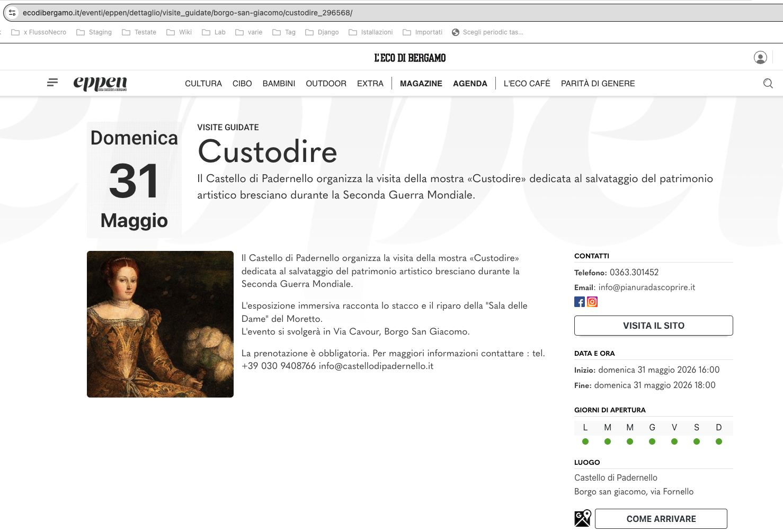Click the VISITA IL SITO button
Viewport: 783px width, 532px height.
coord(653,326)
